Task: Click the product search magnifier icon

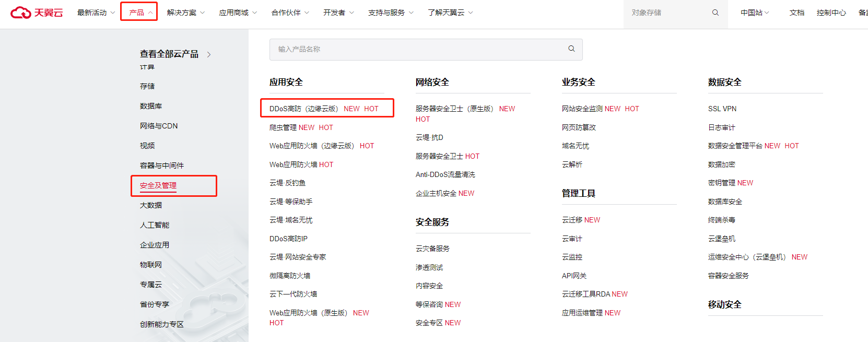Action: pyautogui.click(x=571, y=49)
